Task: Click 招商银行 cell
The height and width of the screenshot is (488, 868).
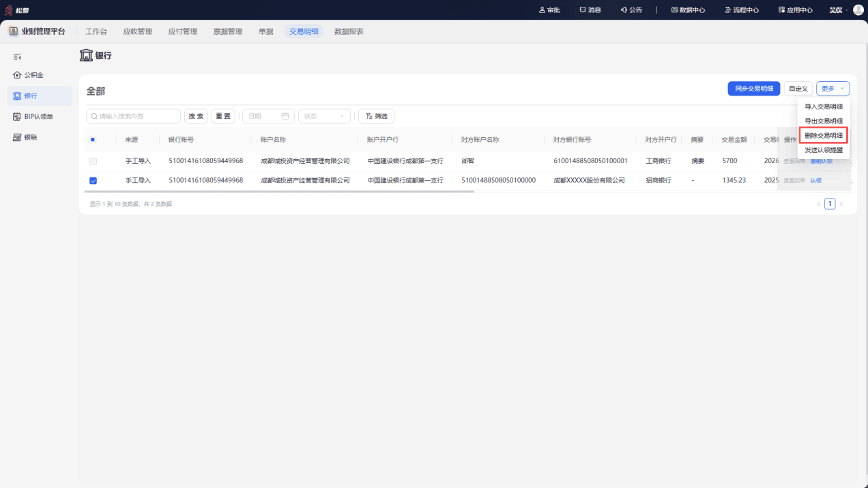Action: coord(659,181)
